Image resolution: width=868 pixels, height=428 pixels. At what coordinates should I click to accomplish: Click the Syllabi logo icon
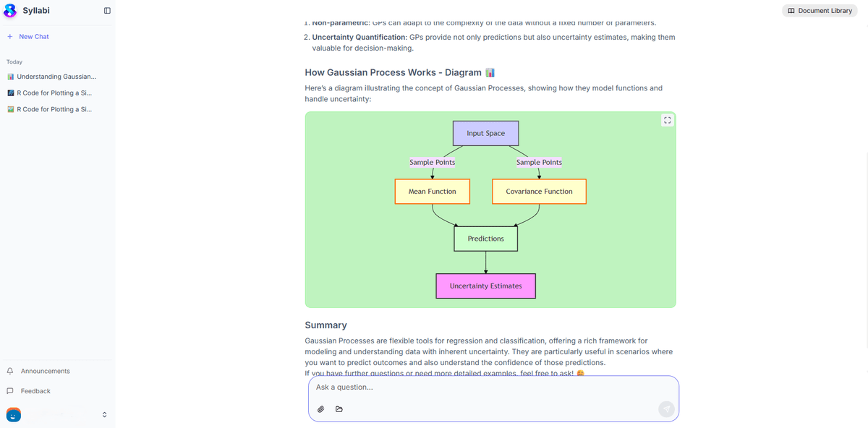(x=11, y=10)
